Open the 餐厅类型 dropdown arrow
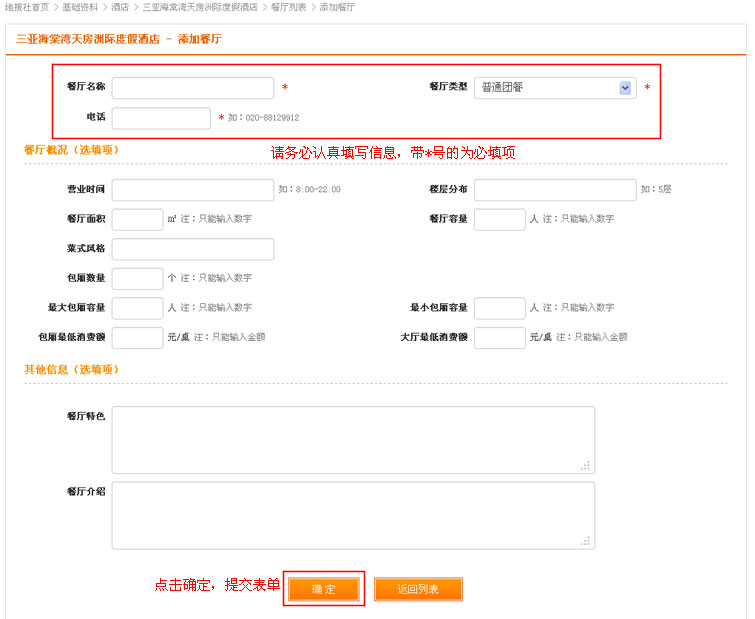 (x=626, y=88)
